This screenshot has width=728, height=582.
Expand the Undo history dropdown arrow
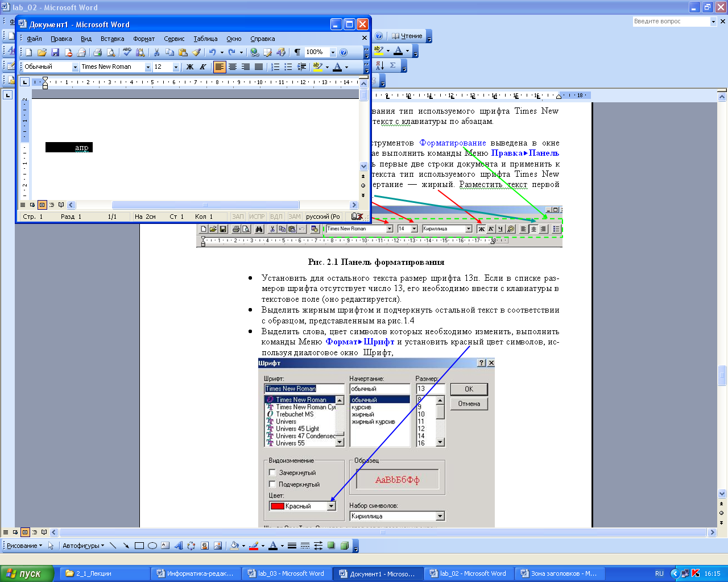pyautogui.click(x=222, y=52)
